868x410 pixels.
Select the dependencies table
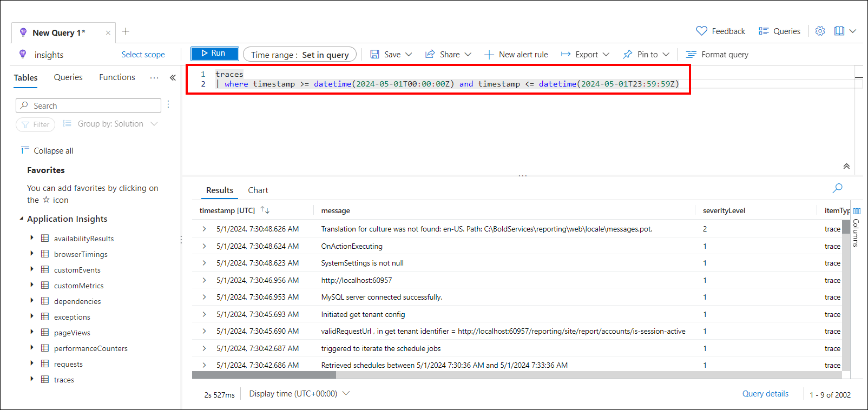coord(77,301)
